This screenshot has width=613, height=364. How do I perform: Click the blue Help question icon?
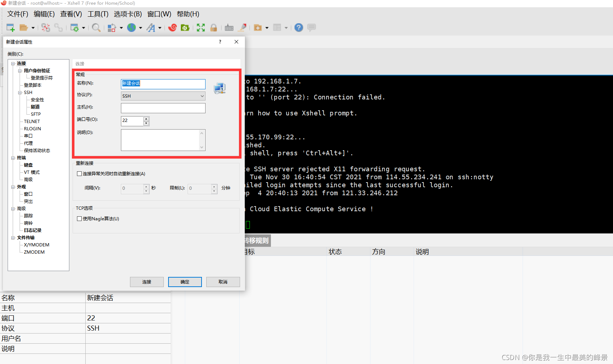click(x=299, y=28)
